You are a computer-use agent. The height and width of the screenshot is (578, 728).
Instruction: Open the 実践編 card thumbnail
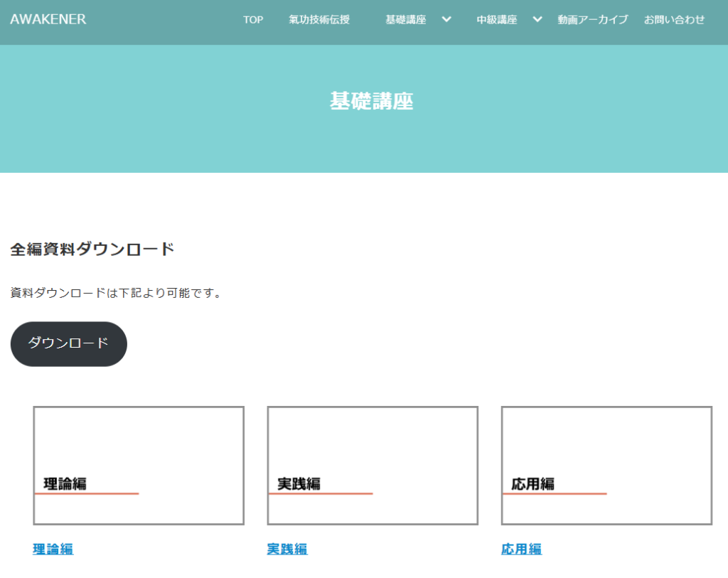click(x=373, y=466)
